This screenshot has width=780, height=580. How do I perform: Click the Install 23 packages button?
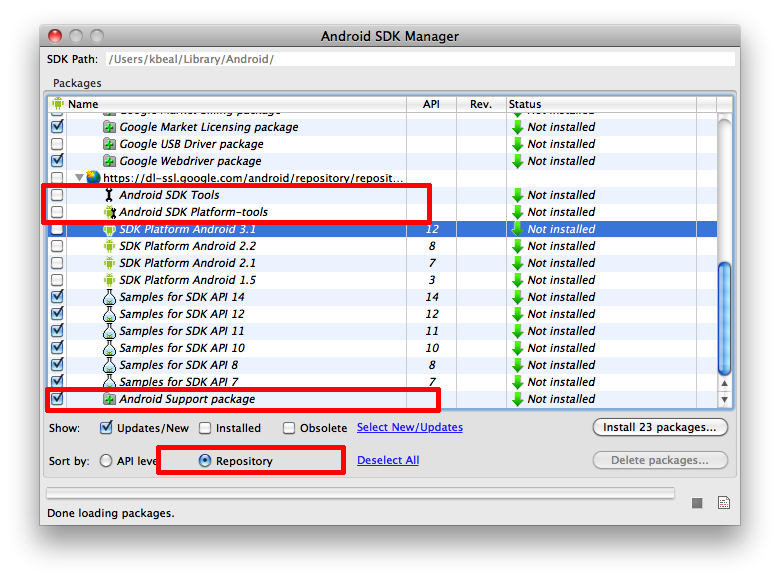(660, 427)
